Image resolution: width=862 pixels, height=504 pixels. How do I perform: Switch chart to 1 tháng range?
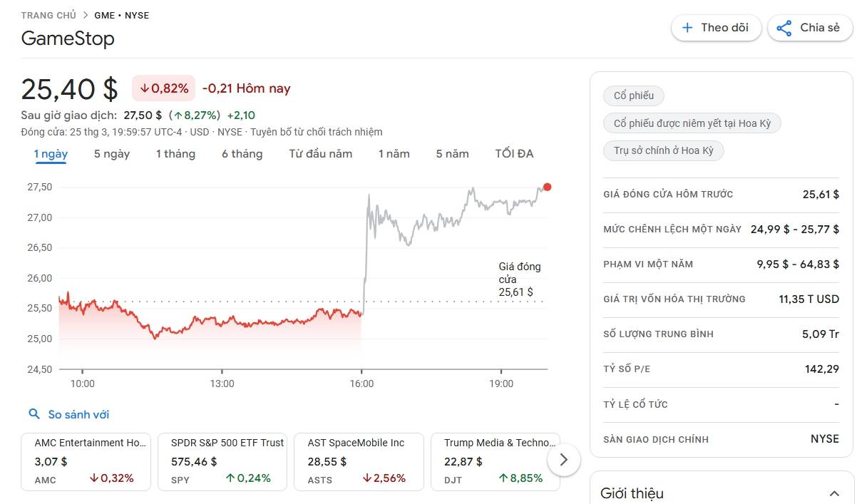point(175,154)
